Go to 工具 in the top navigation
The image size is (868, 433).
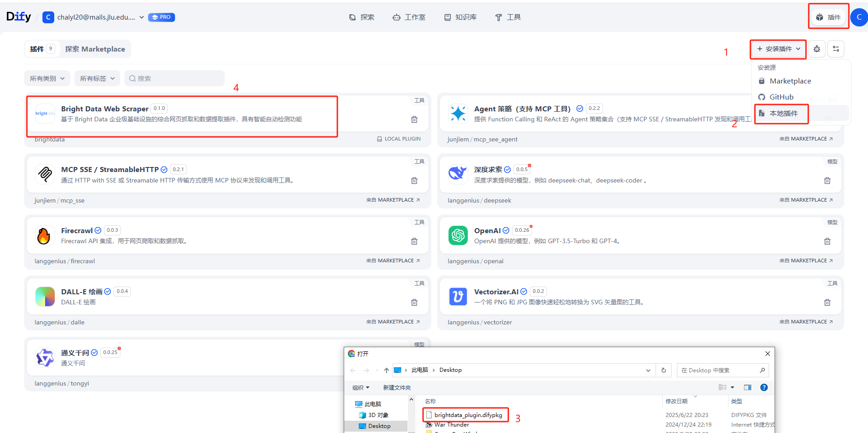[x=508, y=17]
